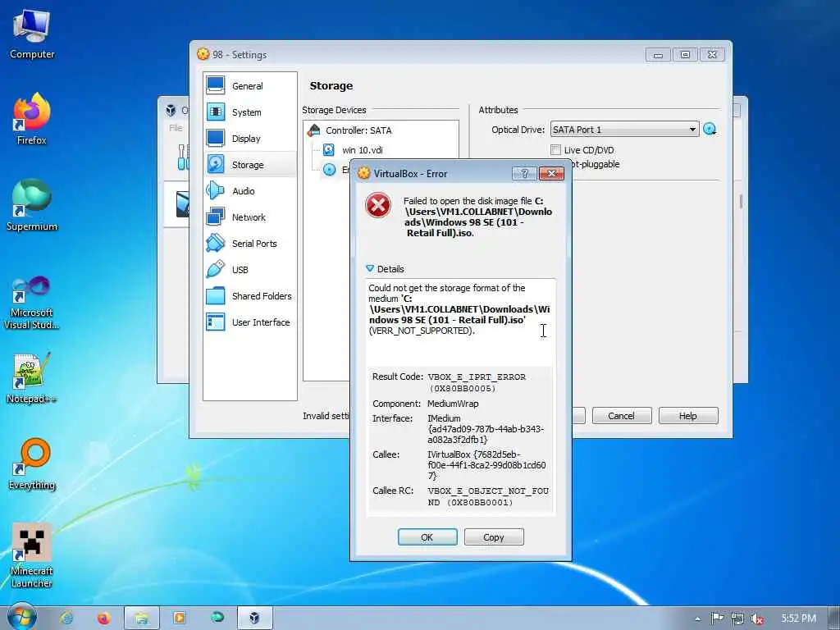The image size is (840, 630).
Task: Select Controller: SATA in storage tree
Action: click(358, 130)
